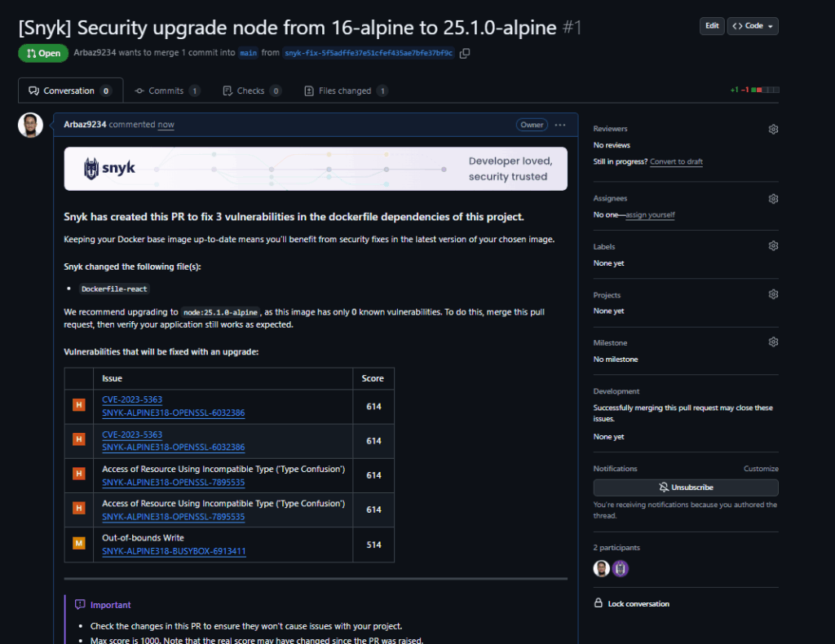Switch to the Checks tab
The height and width of the screenshot is (644, 835).
[251, 90]
